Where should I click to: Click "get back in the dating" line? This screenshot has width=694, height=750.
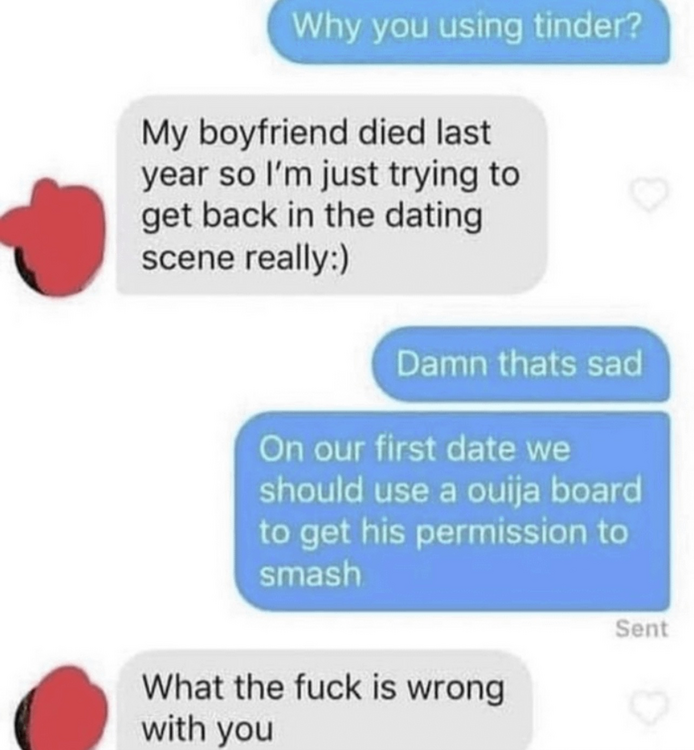tap(312, 216)
